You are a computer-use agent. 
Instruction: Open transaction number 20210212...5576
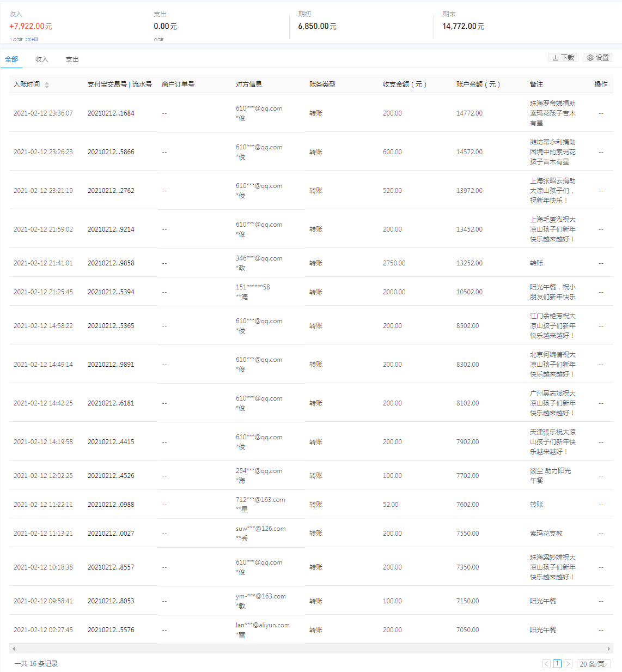click(x=111, y=630)
